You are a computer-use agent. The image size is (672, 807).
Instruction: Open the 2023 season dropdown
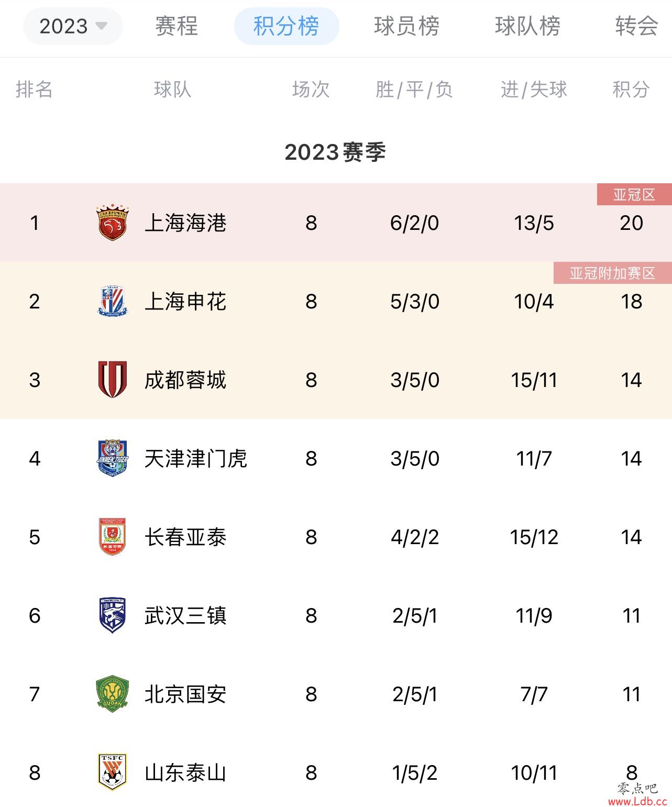coord(73,26)
